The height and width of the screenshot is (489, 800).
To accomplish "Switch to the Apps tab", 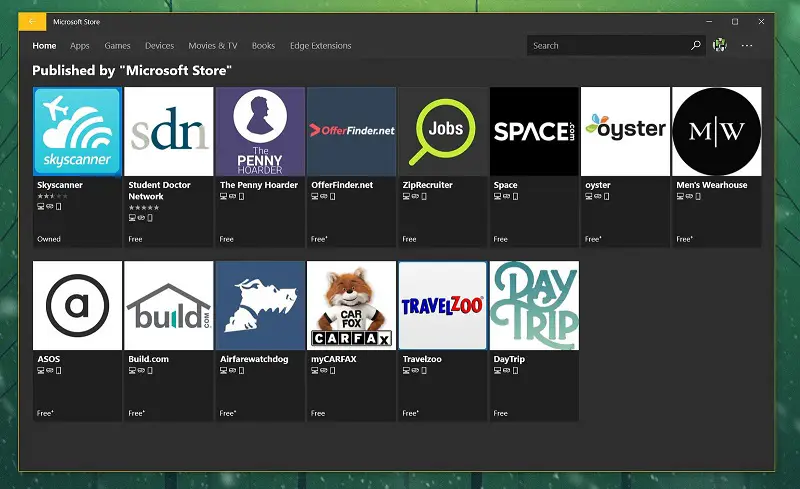I will coord(80,45).
